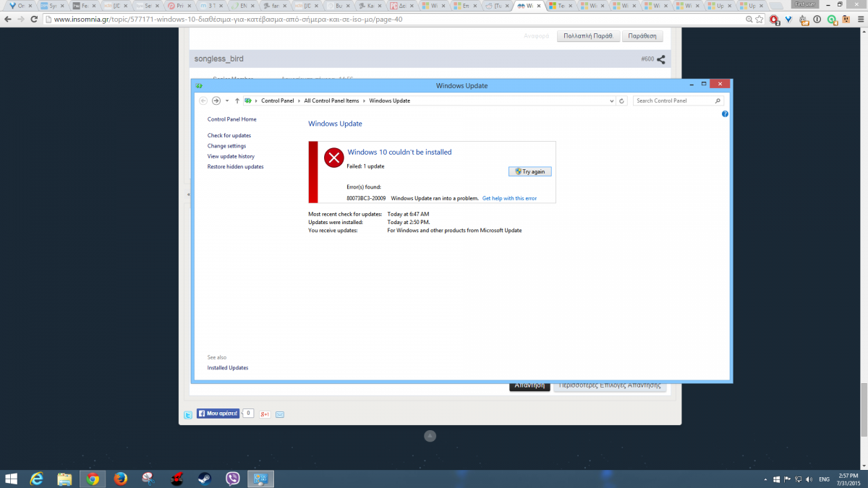Select Control Panel breadcrumb

coord(277,101)
